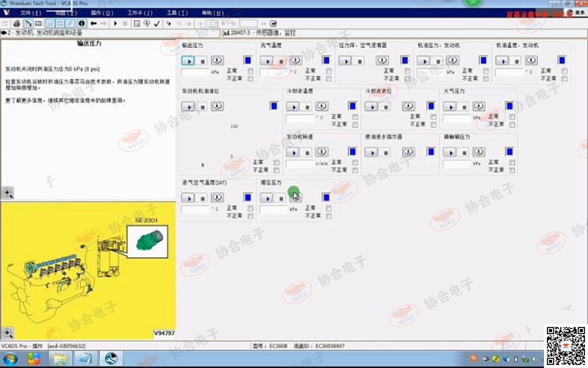The image size is (588, 368).
Task: Stop monitoring in 发动机转速 panel
Action: [307, 153]
